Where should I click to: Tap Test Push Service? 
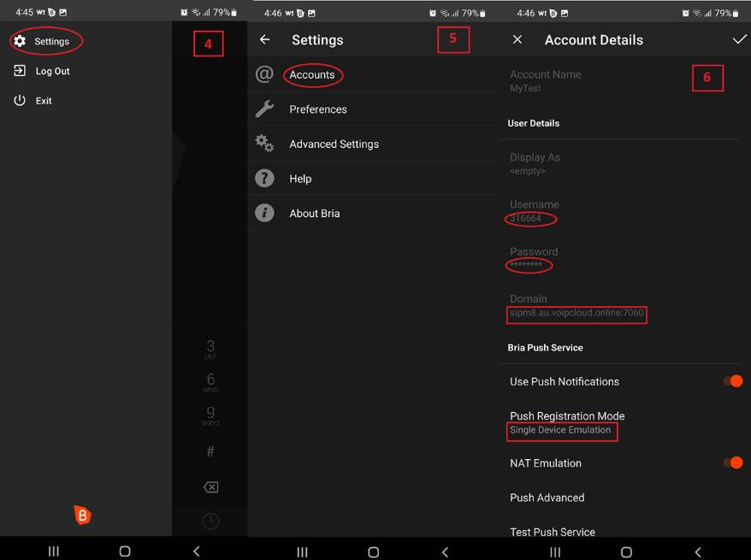[553, 532]
